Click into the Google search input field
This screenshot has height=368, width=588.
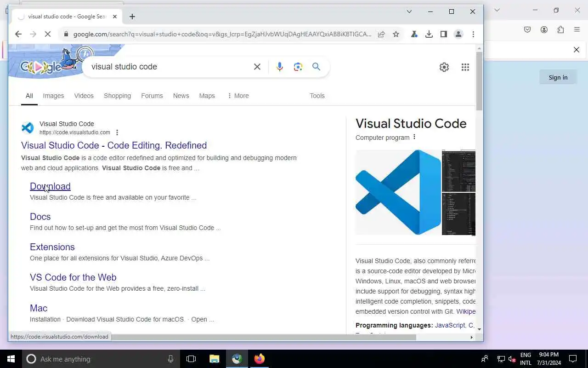[169, 67]
